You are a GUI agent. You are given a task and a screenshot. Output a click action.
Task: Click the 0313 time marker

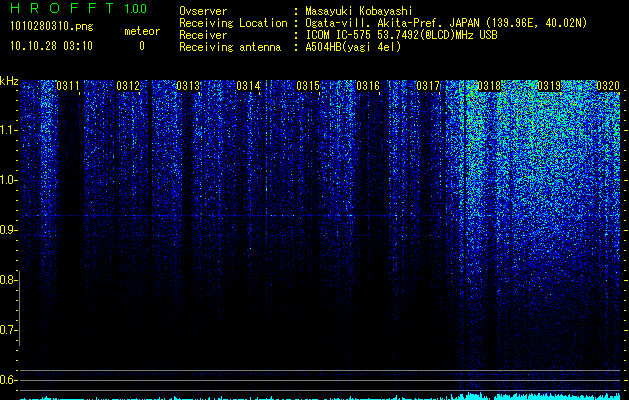188,86
